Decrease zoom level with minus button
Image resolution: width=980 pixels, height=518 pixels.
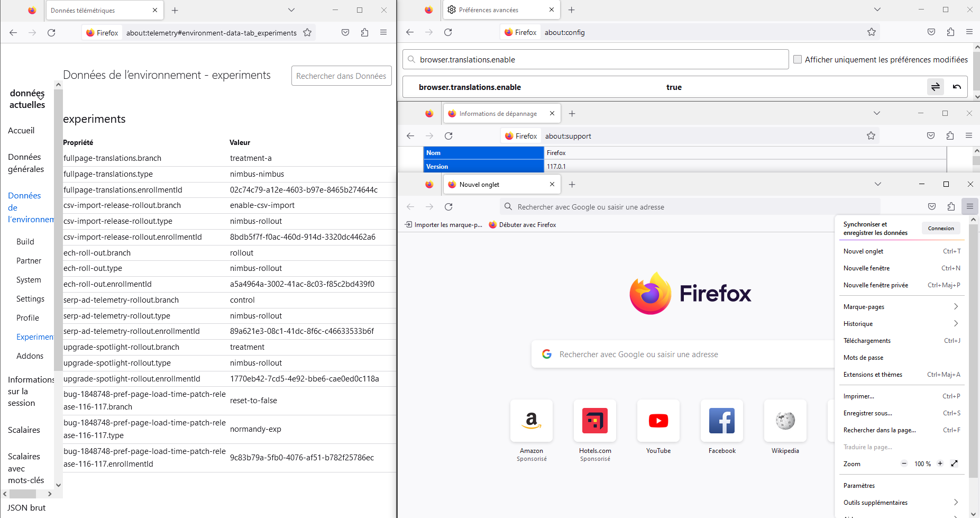point(904,464)
